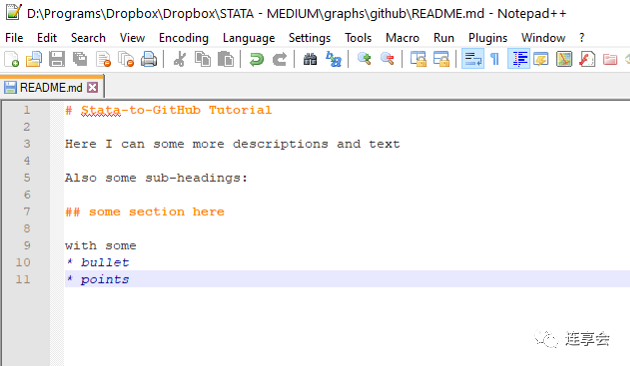Screen dimensions: 630x366
Task: Click the text 'Also some sub-headings:'
Action: pos(156,178)
